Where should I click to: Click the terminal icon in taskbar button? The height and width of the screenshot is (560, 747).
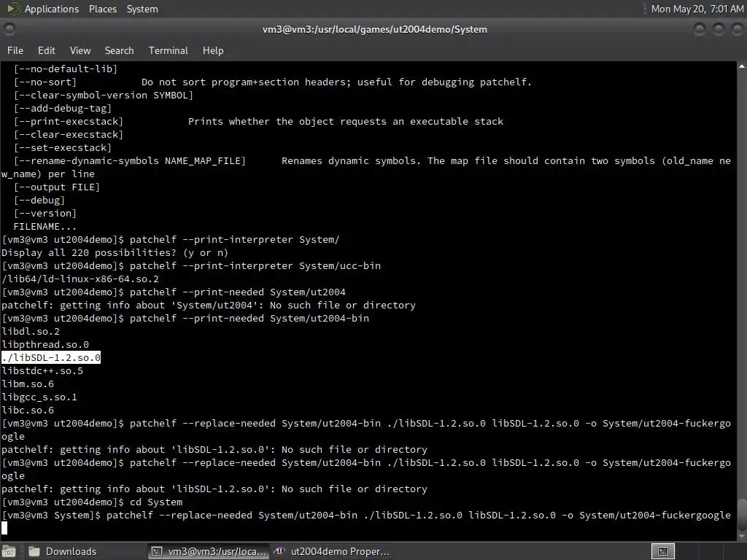(156, 551)
